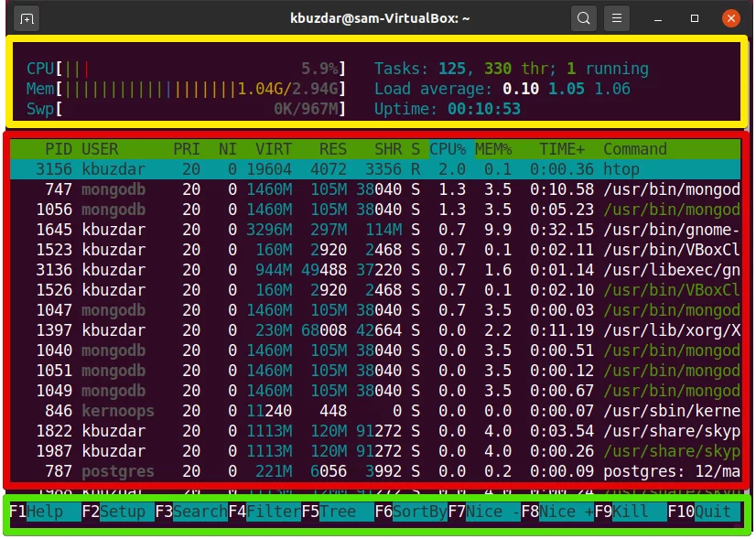Image resolution: width=756 pixels, height=539 pixels.
Task: Activate the F4 Filter option
Action: pos(265,512)
